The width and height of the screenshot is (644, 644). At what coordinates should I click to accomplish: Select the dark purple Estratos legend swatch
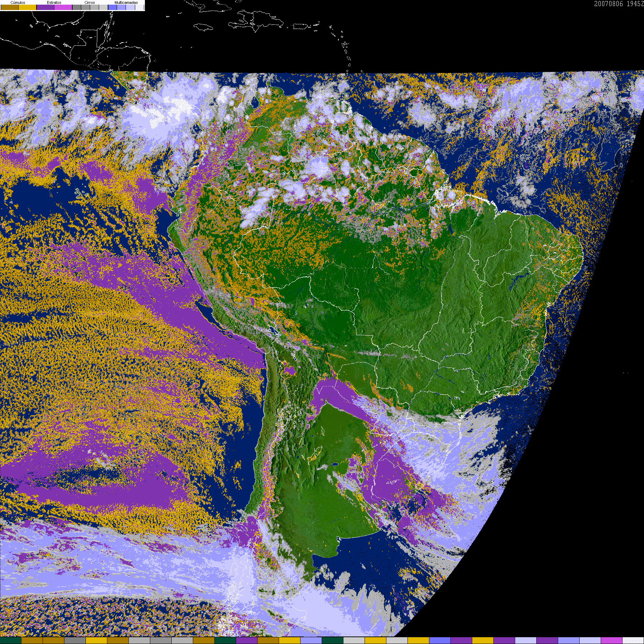point(45,7)
